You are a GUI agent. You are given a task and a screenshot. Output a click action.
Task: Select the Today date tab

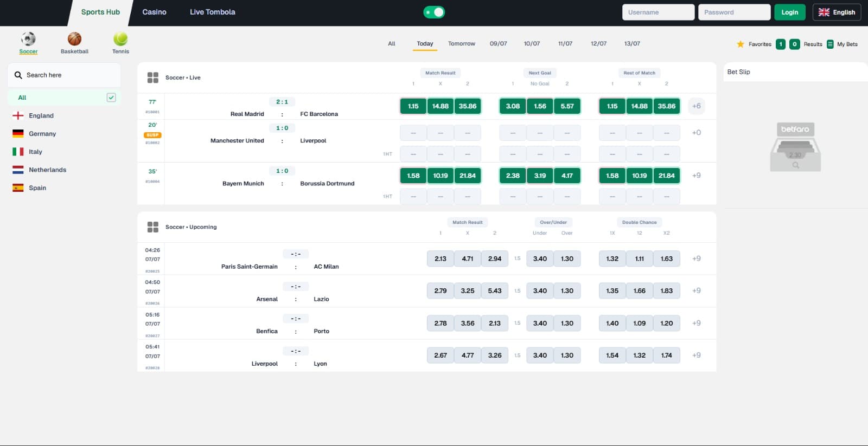pos(425,44)
